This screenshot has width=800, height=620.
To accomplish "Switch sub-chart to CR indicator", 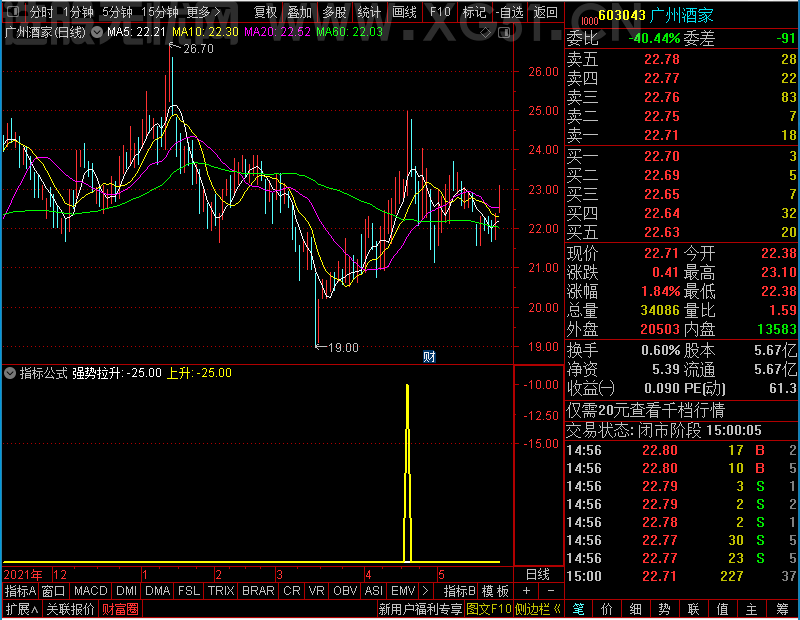I will pos(292,591).
